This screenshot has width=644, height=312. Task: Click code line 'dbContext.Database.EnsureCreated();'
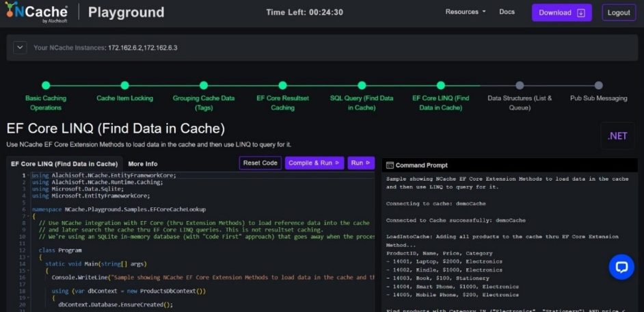point(116,304)
